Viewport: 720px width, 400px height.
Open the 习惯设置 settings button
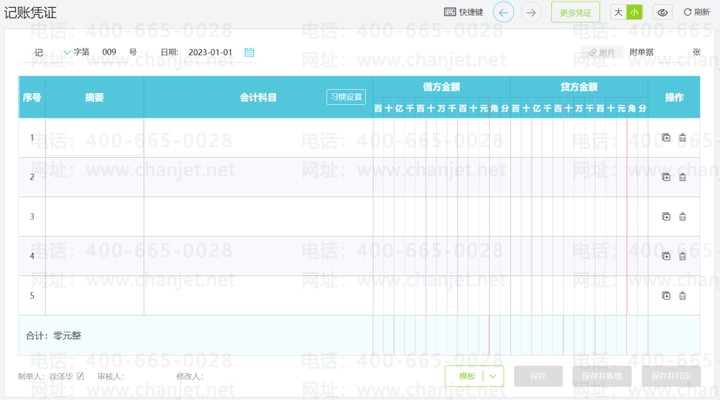pyautogui.click(x=346, y=97)
